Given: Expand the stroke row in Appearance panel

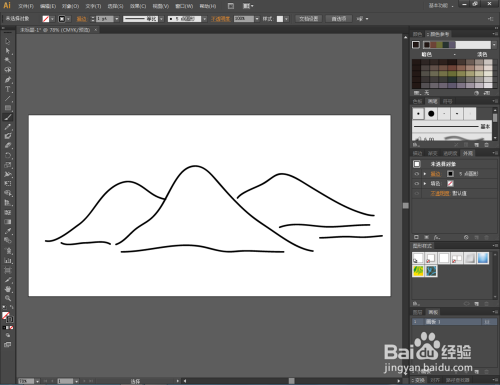Looking at the screenshot, I should pos(425,174).
